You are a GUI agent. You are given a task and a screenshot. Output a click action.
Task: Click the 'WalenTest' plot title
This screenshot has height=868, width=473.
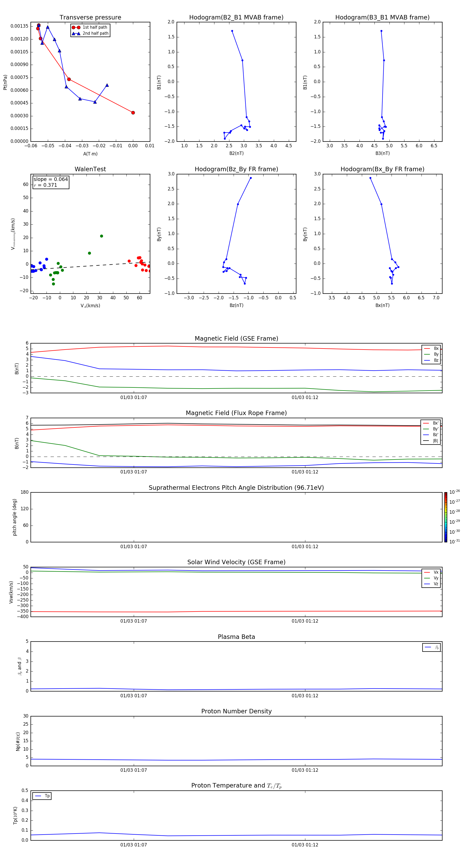(90, 169)
